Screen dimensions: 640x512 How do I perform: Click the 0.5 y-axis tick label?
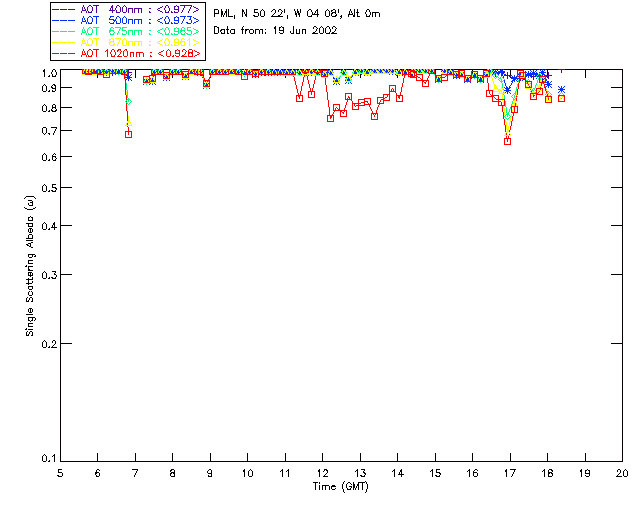point(49,188)
